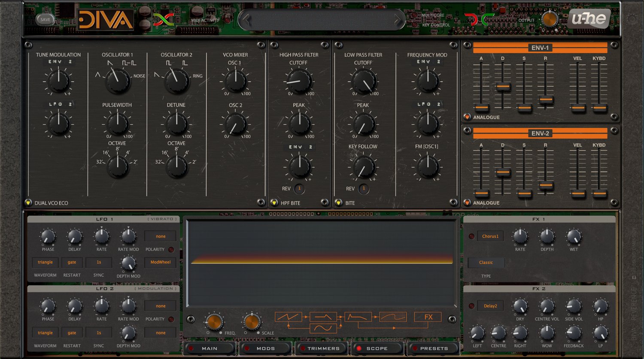The width and height of the screenshot is (644, 359).
Task: Click the ENV-1 Release slider handle
Action: click(546, 100)
